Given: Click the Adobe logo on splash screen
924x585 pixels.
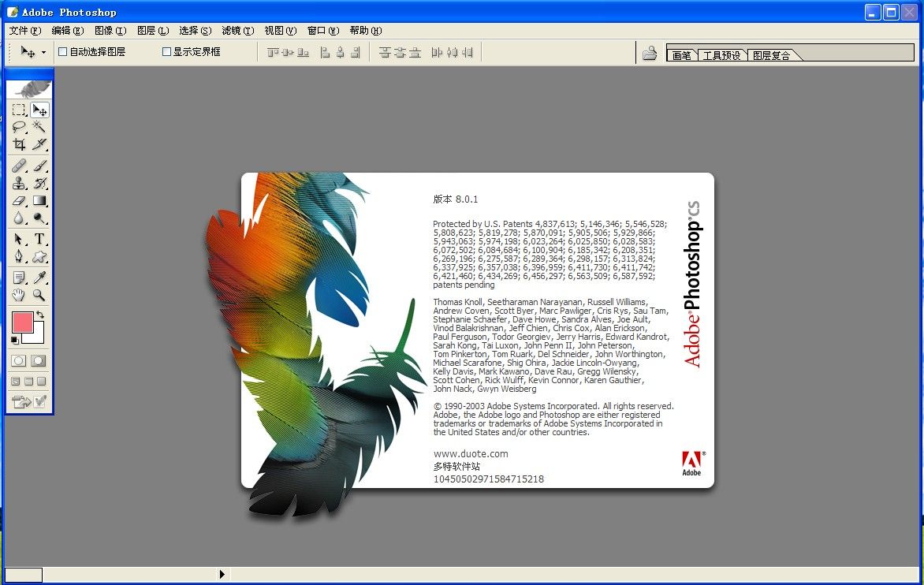Looking at the screenshot, I should click(692, 464).
